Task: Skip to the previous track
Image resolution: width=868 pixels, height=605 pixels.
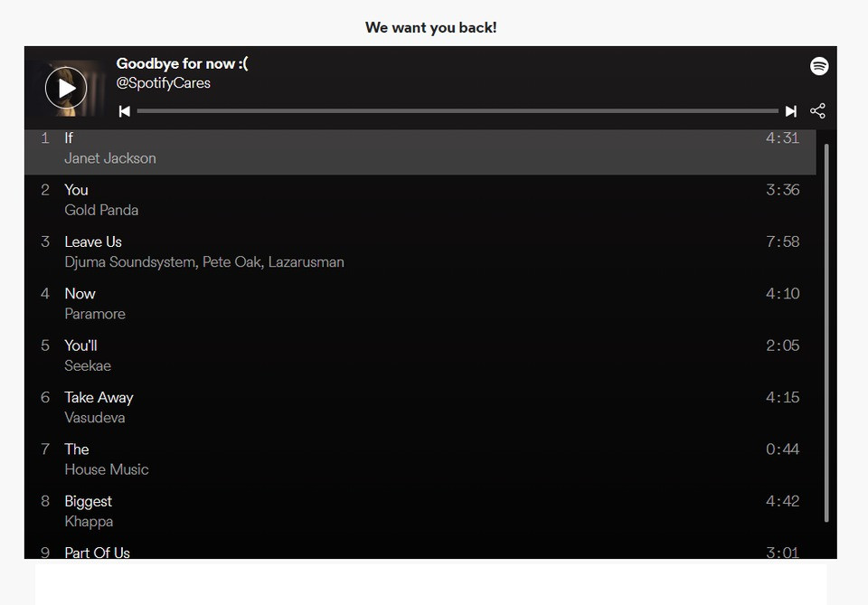Action: point(125,112)
